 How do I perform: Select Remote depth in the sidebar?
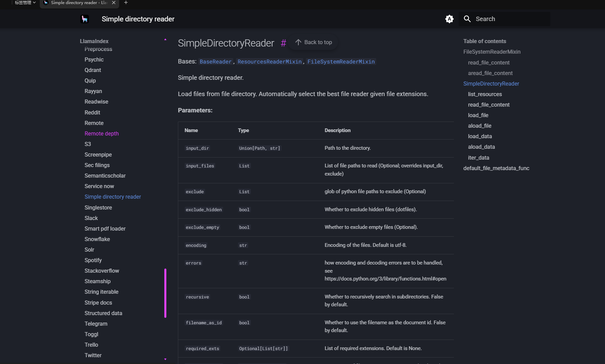click(102, 133)
